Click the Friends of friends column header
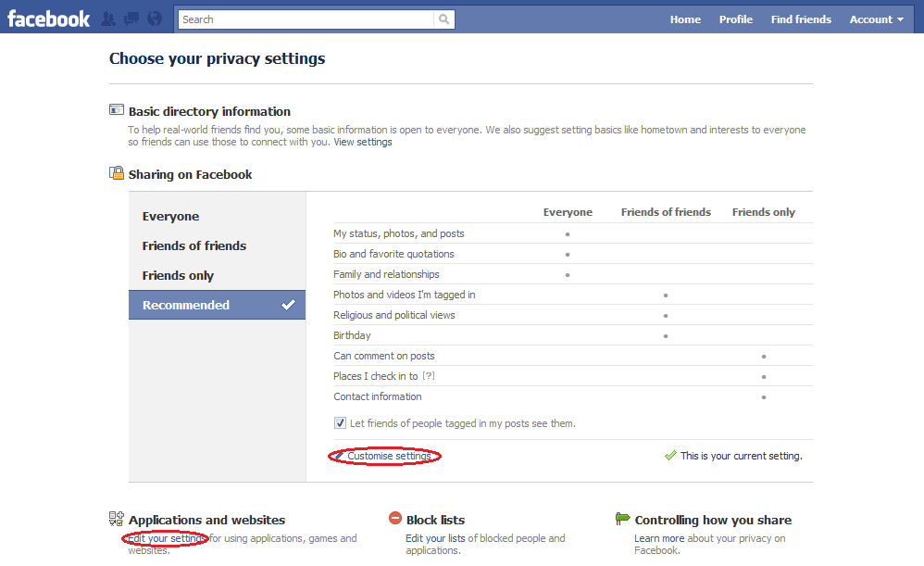924x566 pixels. pyautogui.click(x=666, y=212)
